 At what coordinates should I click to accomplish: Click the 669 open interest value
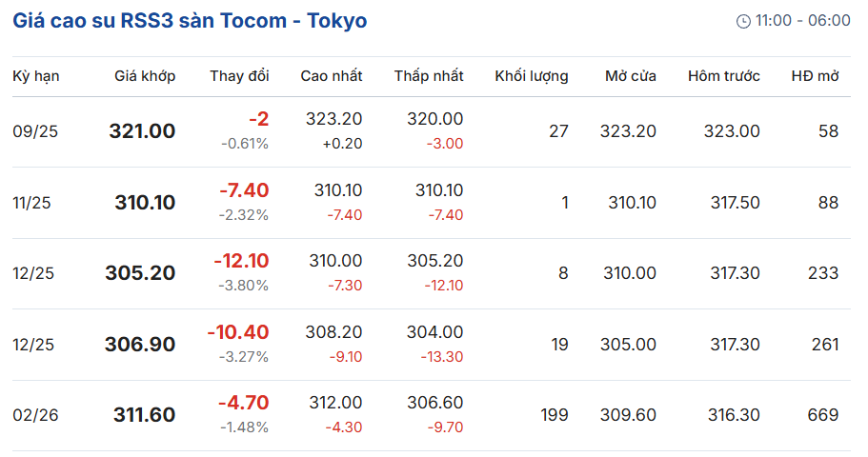tap(823, 415)
